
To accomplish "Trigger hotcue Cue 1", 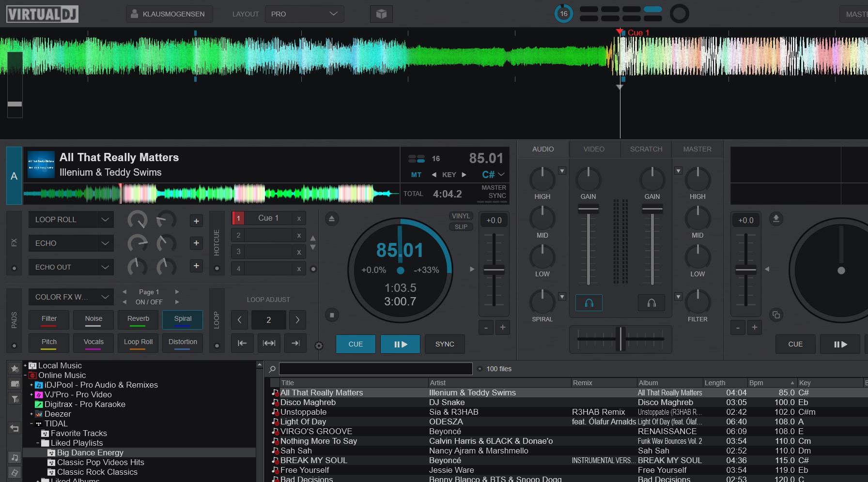I will tap(268, 218).
